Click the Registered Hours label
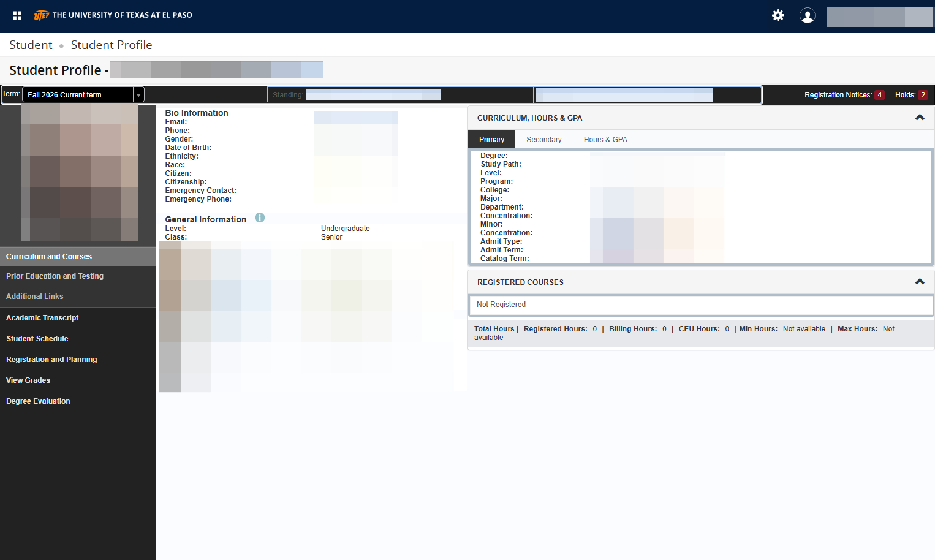The width and height of the screenshot is (935, 560). coord(555,329)
